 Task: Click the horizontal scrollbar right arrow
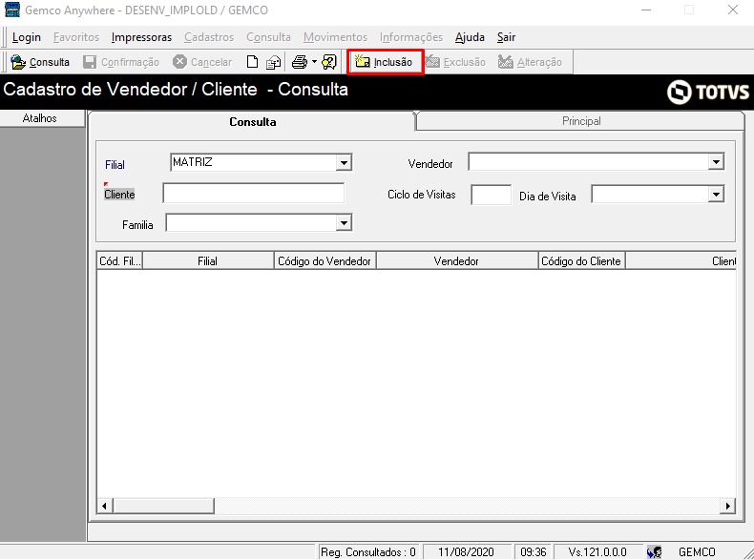(727, 506)
